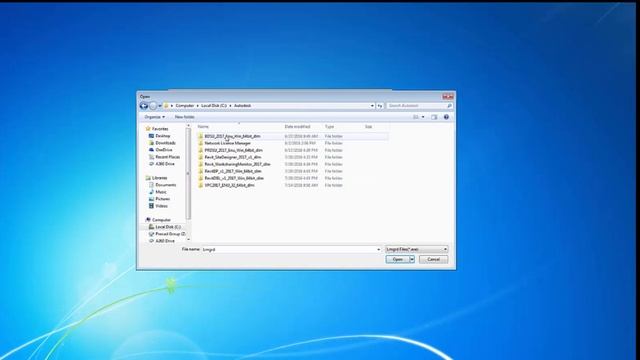This screenshot has height=360, width=640.
Task: Open A360 Drive under Computer
Action: pos(165,241)
